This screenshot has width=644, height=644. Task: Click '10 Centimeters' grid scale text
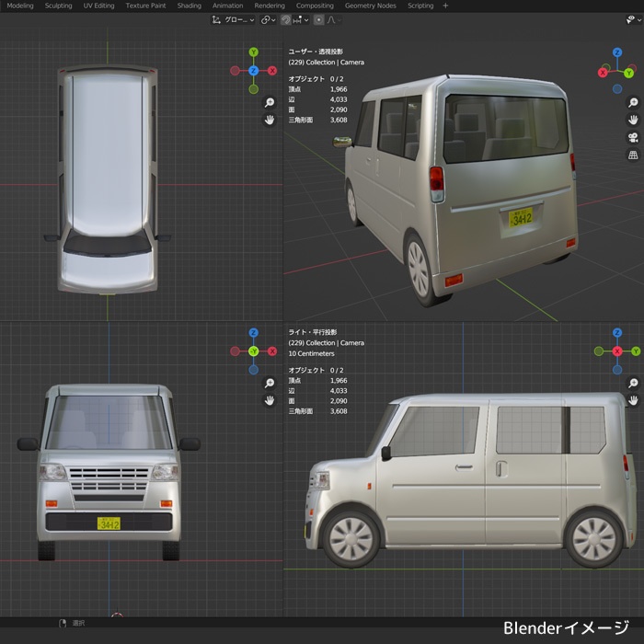[311, 353]
